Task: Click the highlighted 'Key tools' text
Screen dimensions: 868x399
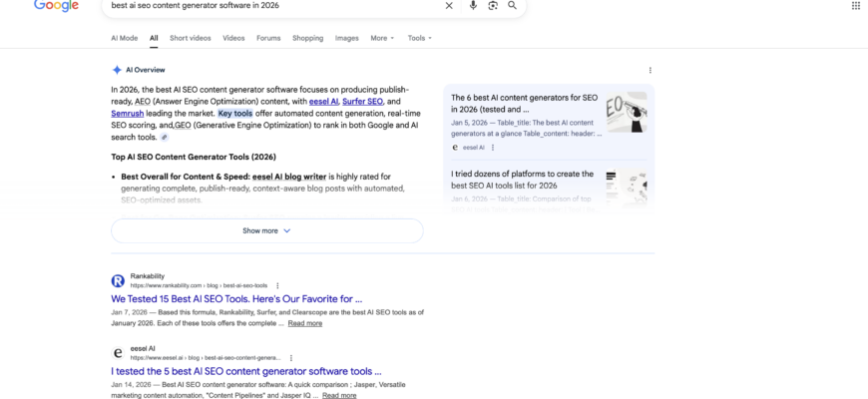Action: pyautogui.click(x=235, y=113)
